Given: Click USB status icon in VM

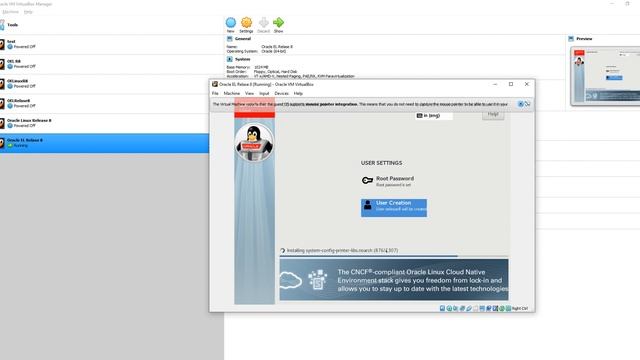Looking at the screenshot, I should click(469, 308).
